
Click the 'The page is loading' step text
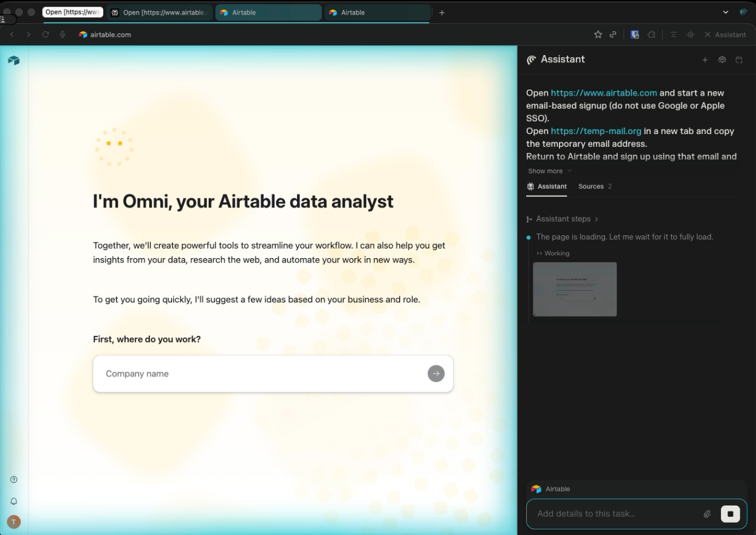coord(624,237)
